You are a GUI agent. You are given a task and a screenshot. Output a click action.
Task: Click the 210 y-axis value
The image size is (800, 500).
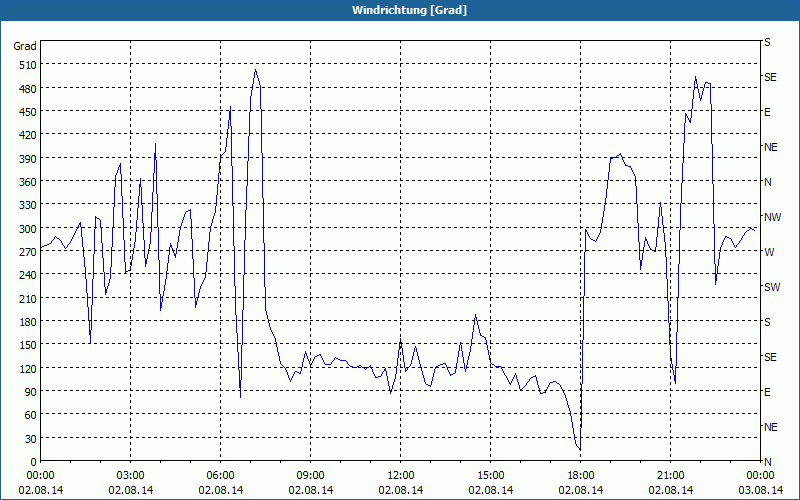click(x=28, y=298)
